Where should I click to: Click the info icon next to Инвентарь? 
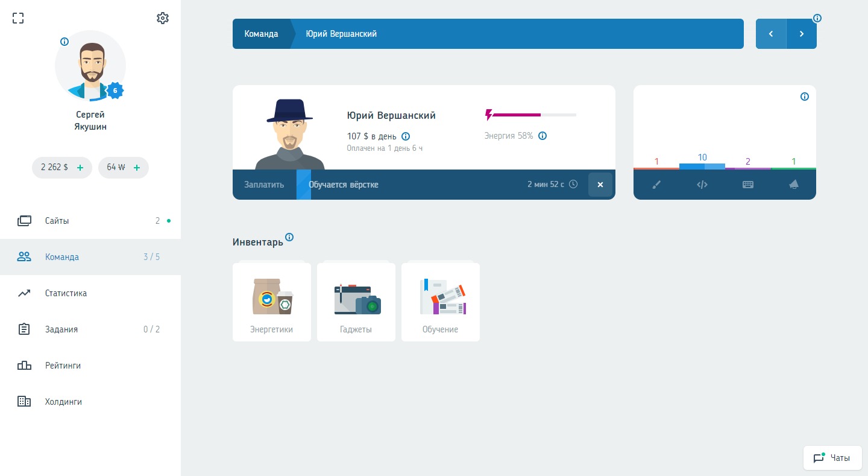(289, 237)
